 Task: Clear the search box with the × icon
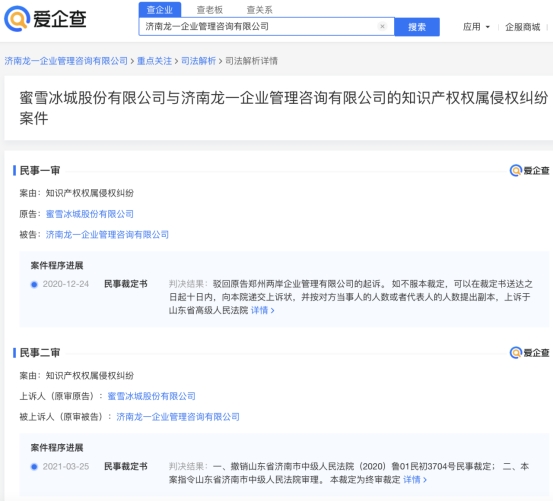point(382,26)
